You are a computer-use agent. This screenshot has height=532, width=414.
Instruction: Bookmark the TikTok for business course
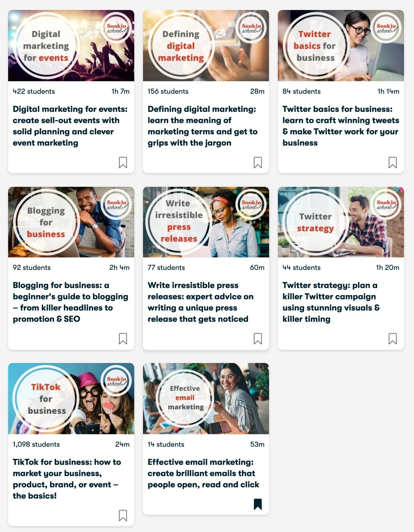coord(123,515)
